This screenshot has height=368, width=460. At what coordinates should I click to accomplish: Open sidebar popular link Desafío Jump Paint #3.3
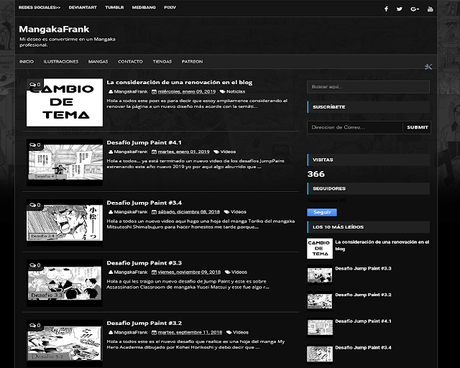[x=363, y=268]
